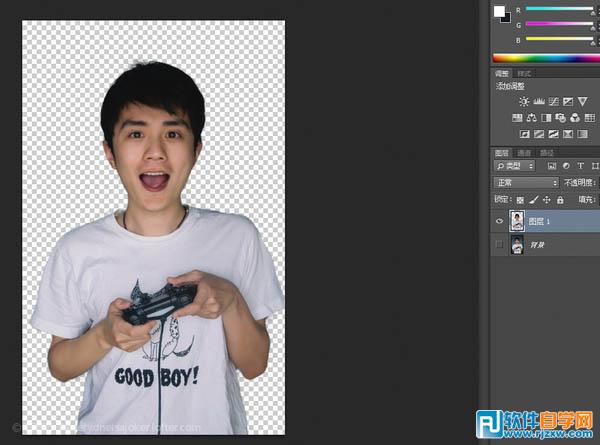
Task: Filter layers by type (T) layers
Action: 580,166
